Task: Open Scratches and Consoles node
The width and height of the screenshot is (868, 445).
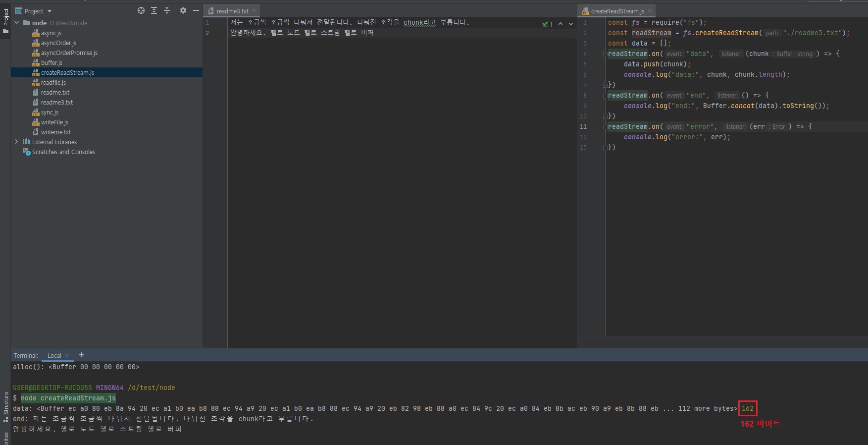Action: coord(63,152)
